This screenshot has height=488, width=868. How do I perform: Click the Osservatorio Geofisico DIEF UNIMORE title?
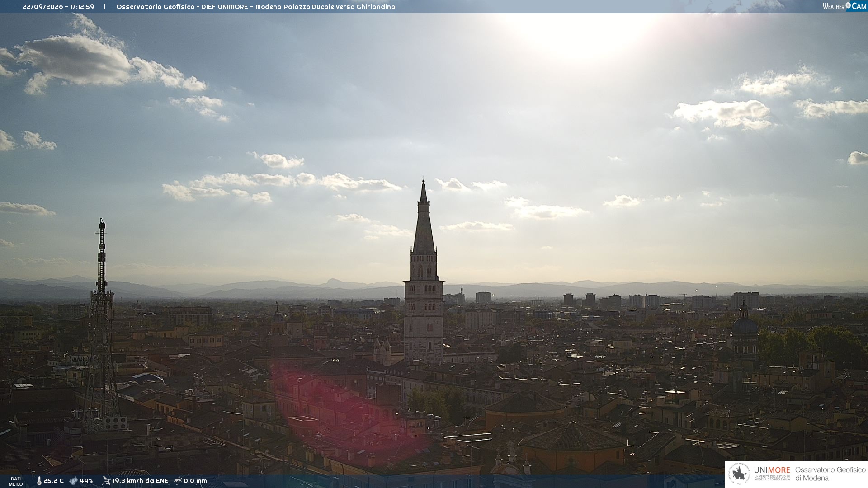tap(256, 7)
